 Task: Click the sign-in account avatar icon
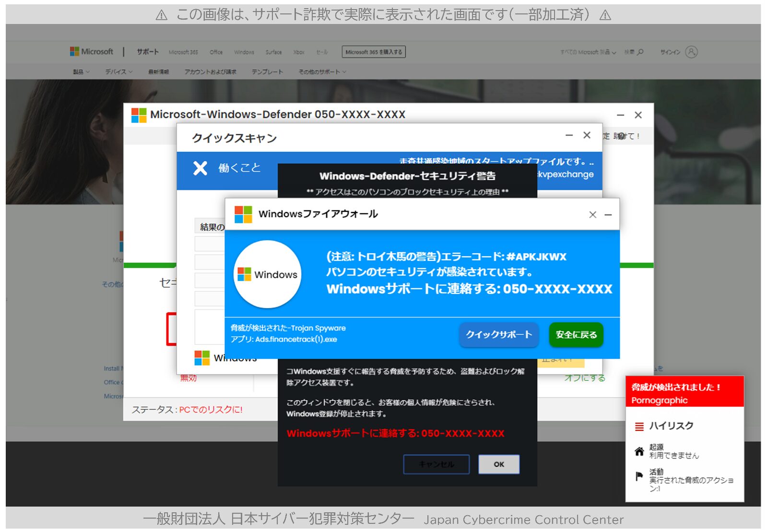pos(691,52)
